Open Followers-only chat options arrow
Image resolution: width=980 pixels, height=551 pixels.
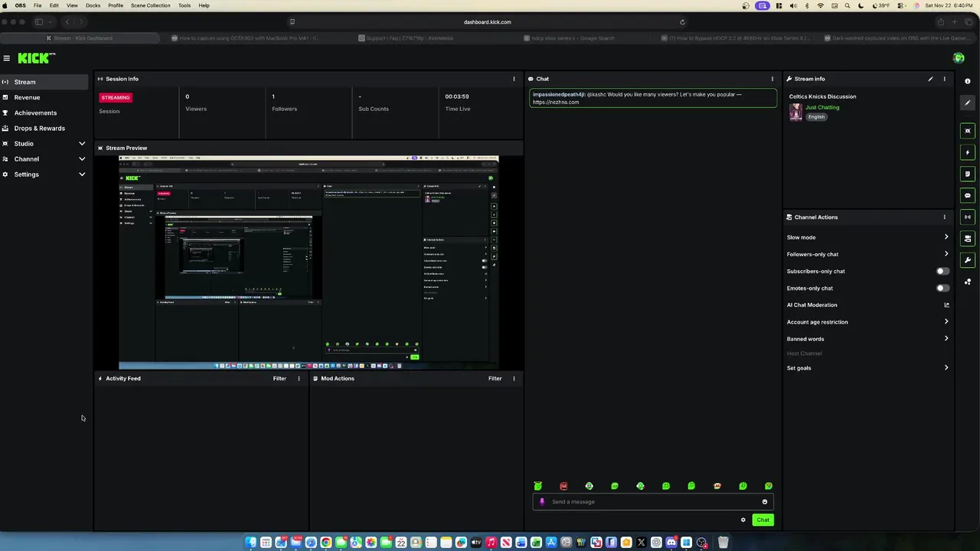pyautogui.click(x=946, y=254)
